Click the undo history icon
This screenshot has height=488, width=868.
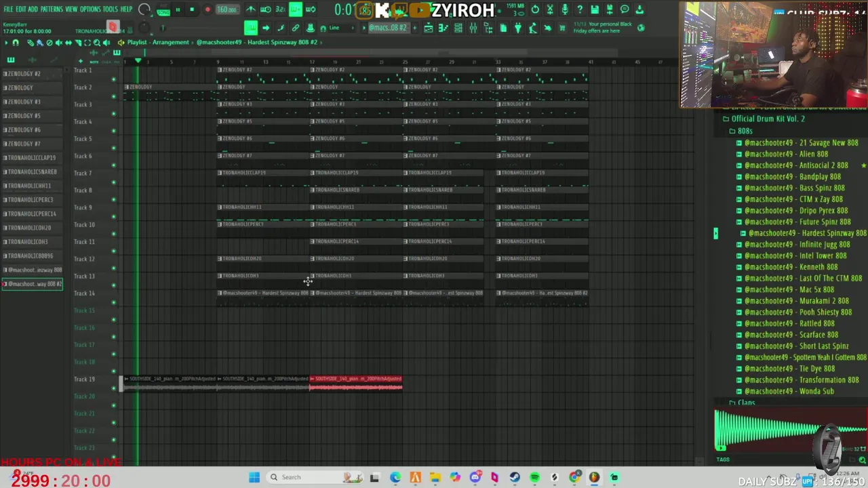click(535, 9)
